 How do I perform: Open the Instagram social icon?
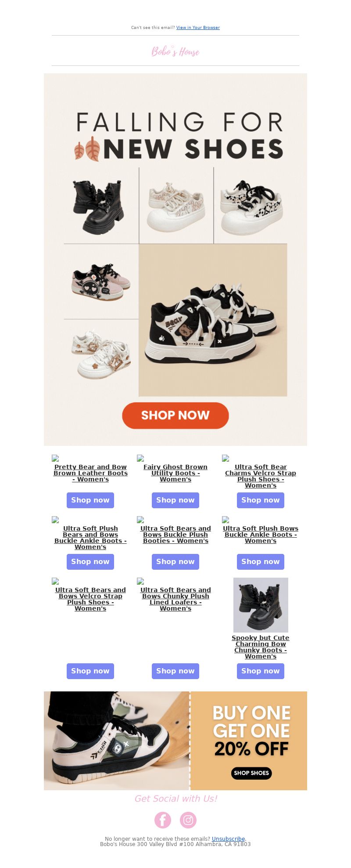pyautogui.click(x=188, y=820)
